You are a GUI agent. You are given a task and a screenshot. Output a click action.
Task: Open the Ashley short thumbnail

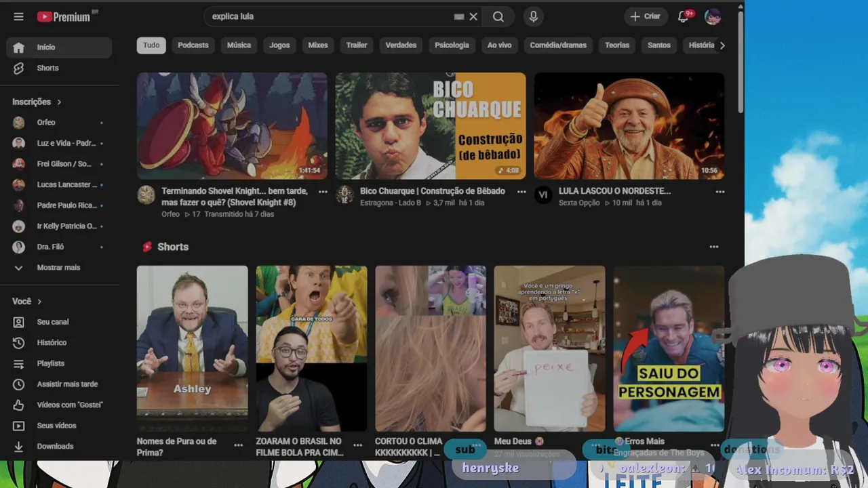pyautogui.click(x=193, y=348)
